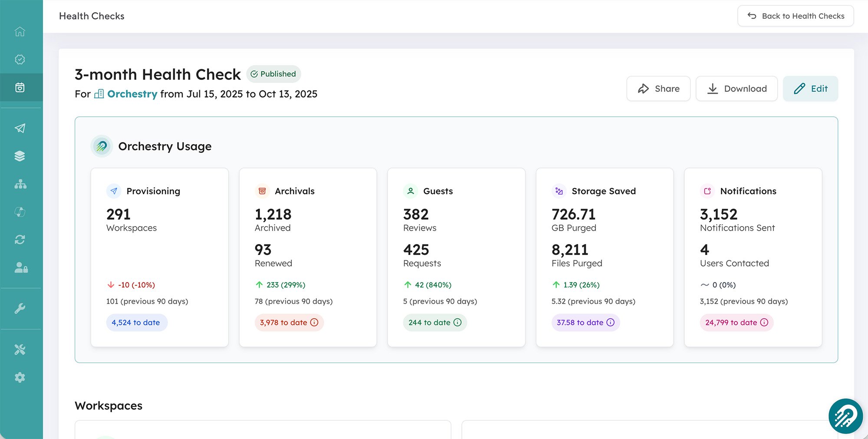Image resolution: width=868 pixels, height=439 pixels.
Task: Click the wrench icon in sidebar
Action: (20, 309)
